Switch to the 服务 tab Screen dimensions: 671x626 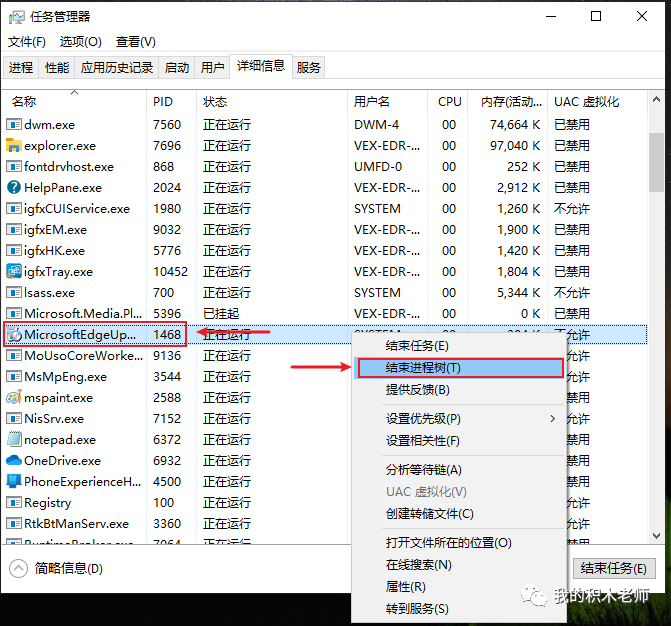tap(308, 67)
